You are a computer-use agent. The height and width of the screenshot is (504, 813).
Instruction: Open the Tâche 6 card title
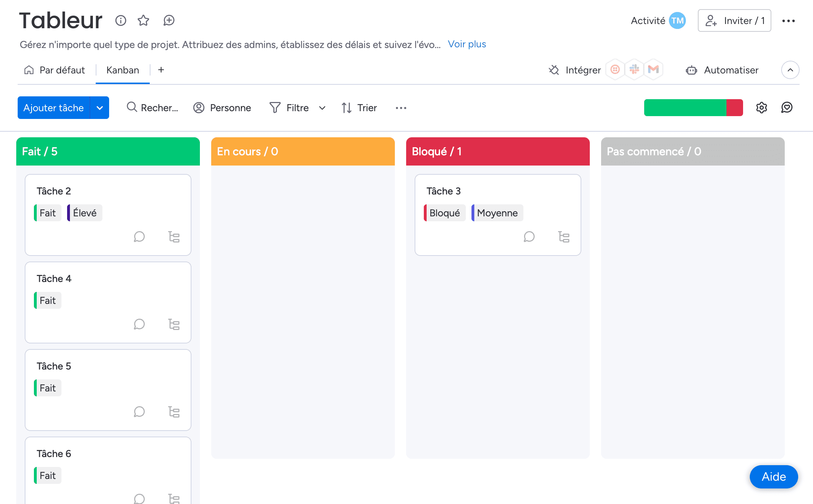(x=54, y=454)
